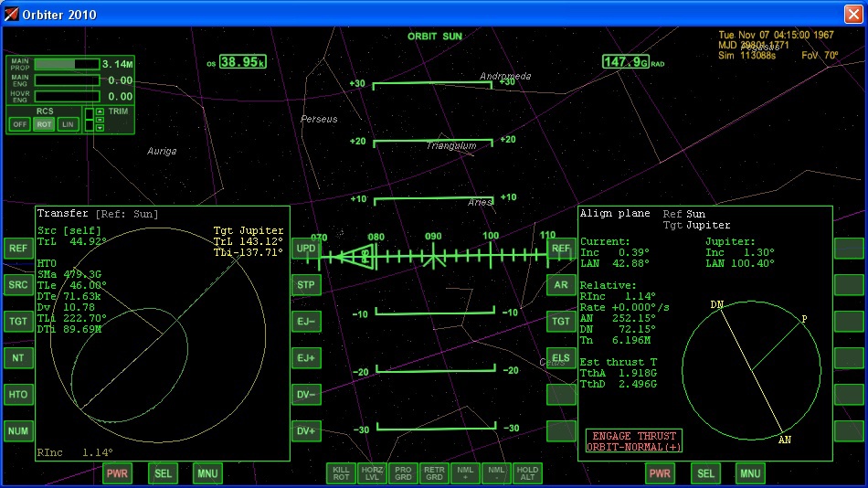Image resolution: width=868 pixels, height=488 pixels.
Task: Enable RETR GRD retrograde autopilot
Action: pos(434,473)
